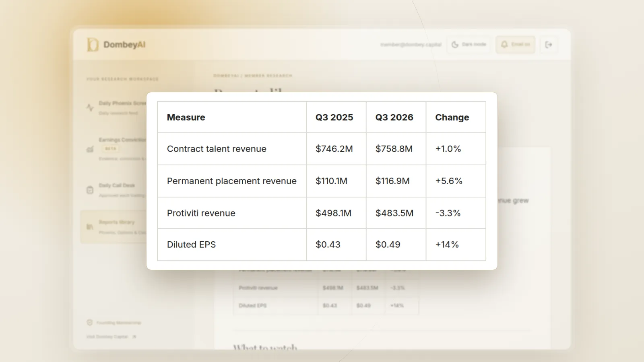Click the member email address in header
Screen dimensions: 644x362
click(x=411, y=45)
